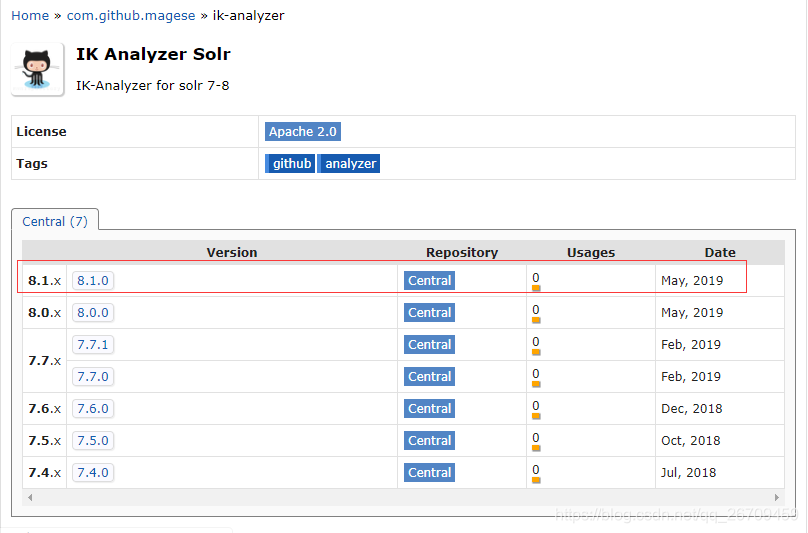Image resolution: width=808 pixels, height=533 pixels.
Task: Click Central repository badge for 8.1.0
Action: coord(429,280)
